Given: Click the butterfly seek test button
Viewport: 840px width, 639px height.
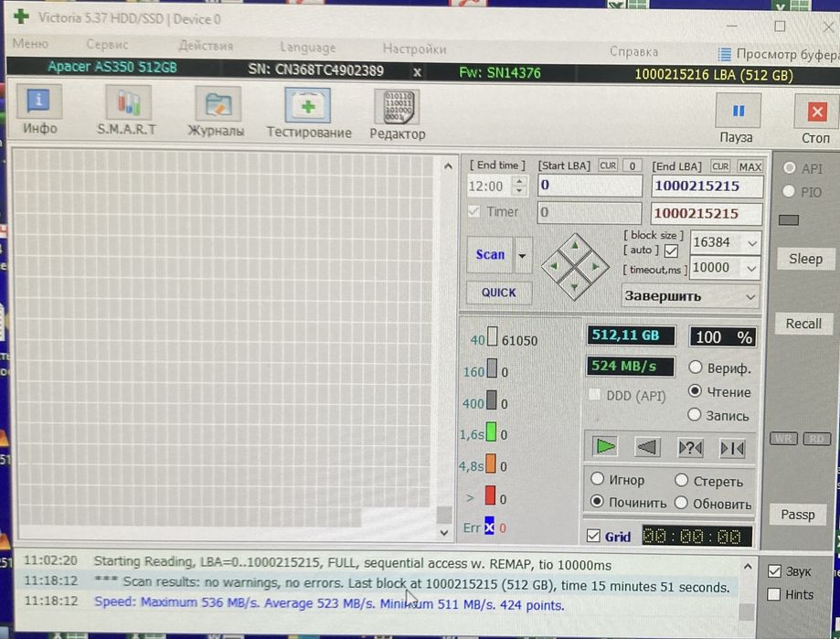Looking at the screenshot, I should coord(732,448).
